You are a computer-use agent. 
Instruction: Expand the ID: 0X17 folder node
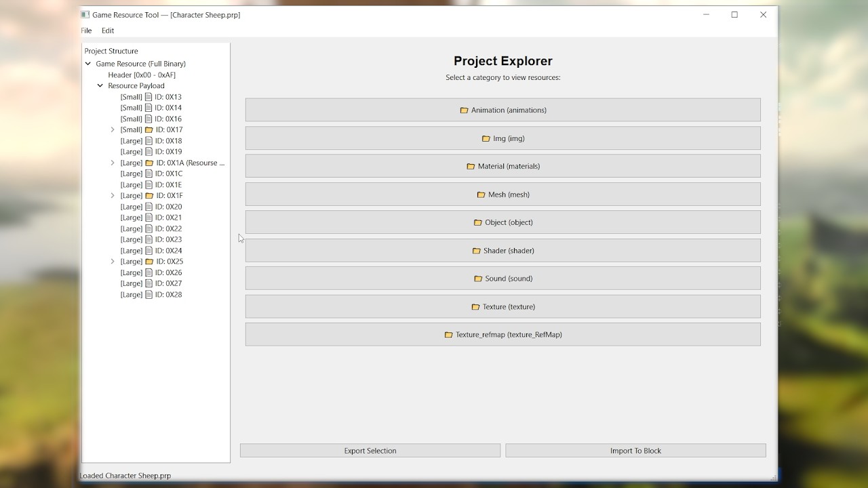(x=113, y=129)
